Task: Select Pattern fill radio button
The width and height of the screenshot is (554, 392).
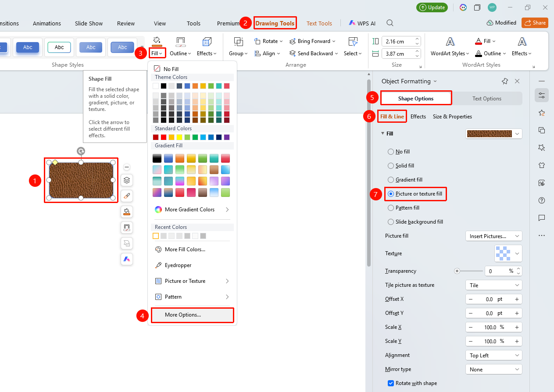Action: 391,208
